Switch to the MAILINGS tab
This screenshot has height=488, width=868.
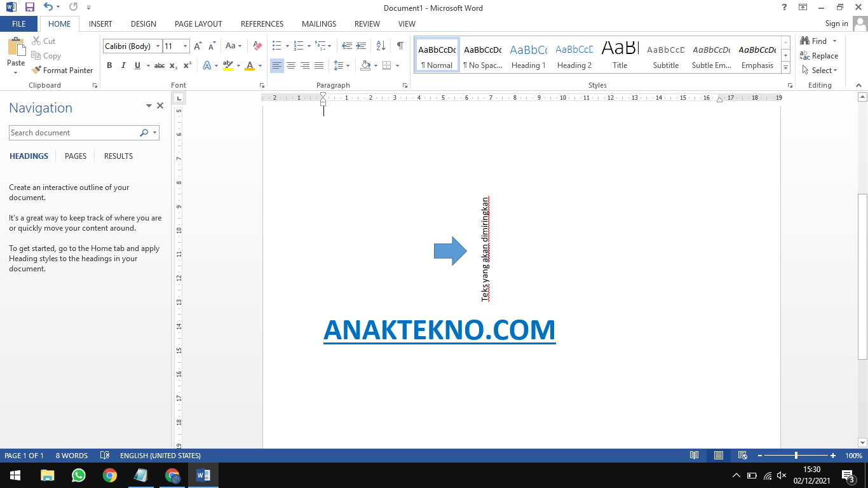point(319,24)
